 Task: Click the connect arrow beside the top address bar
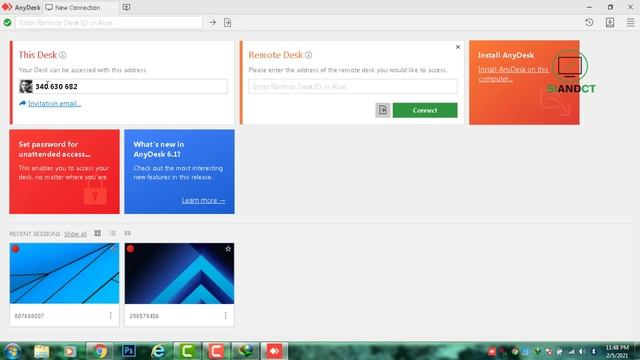(213, 22)
